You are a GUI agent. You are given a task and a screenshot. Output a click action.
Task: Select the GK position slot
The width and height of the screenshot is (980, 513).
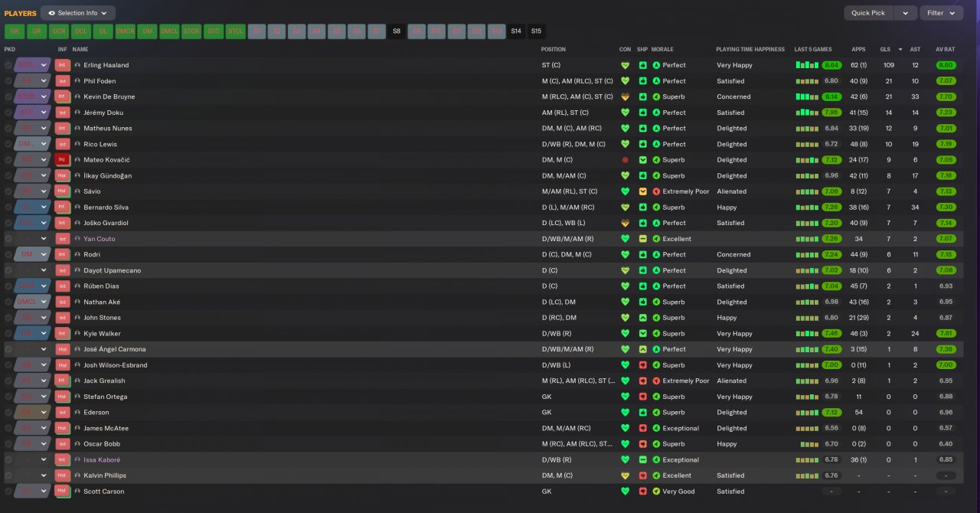pos(15,31)
